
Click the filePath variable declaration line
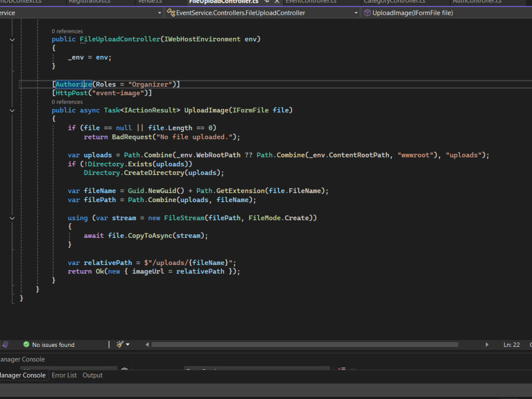(162, 200)
